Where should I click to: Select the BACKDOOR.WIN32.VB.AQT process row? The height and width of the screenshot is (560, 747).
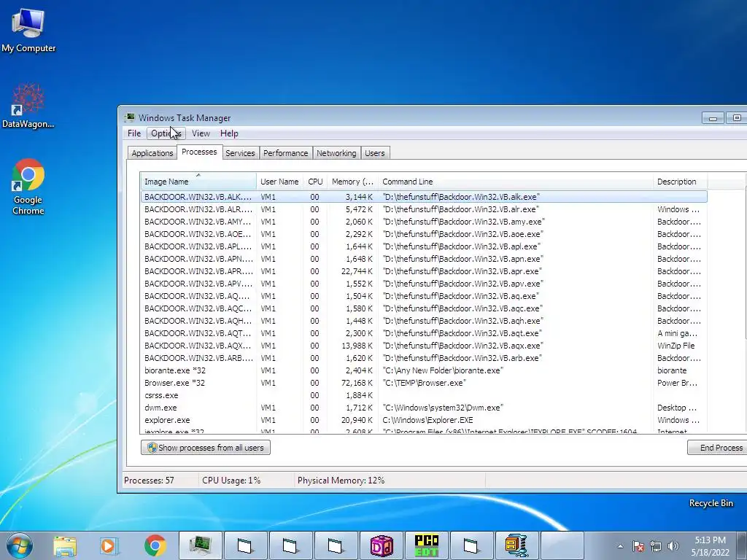click(424, 332)
